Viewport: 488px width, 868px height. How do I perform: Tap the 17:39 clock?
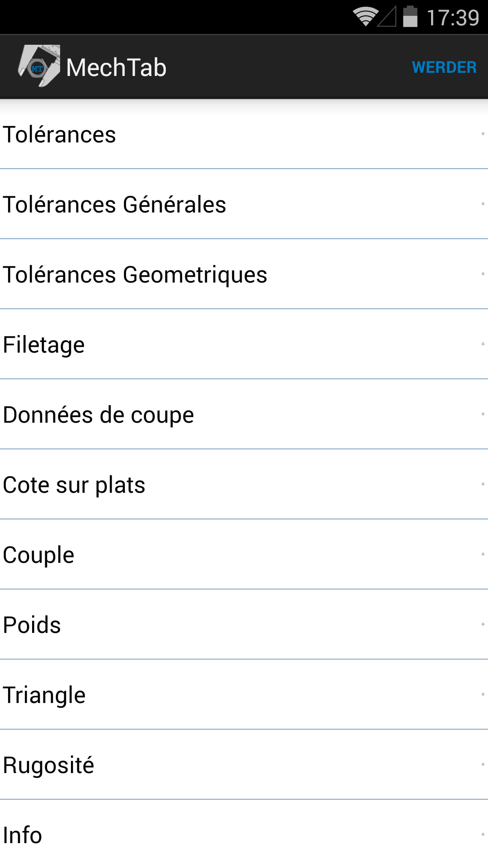coord(453,18)
